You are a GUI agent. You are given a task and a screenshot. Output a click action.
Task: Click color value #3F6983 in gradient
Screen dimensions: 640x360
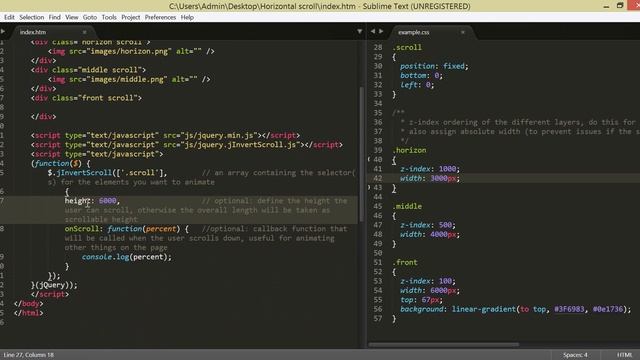(569, 309)
